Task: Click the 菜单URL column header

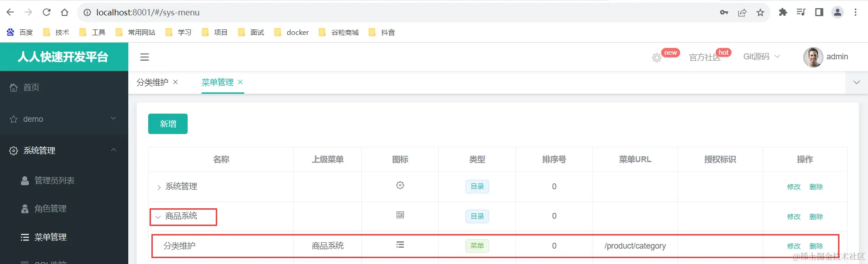Action: 635,159
